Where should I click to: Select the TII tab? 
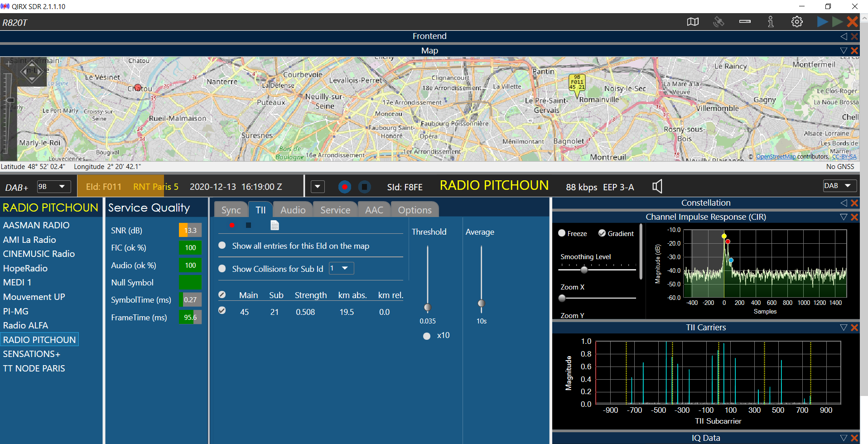pyautogui.click(x=260, y=210)
